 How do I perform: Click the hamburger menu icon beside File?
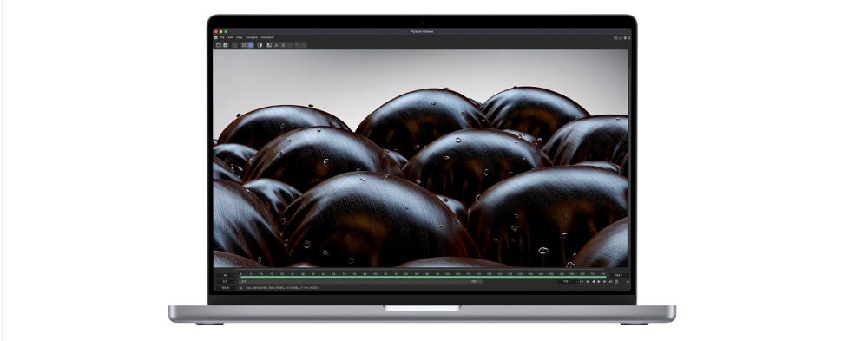pos(216,37)
